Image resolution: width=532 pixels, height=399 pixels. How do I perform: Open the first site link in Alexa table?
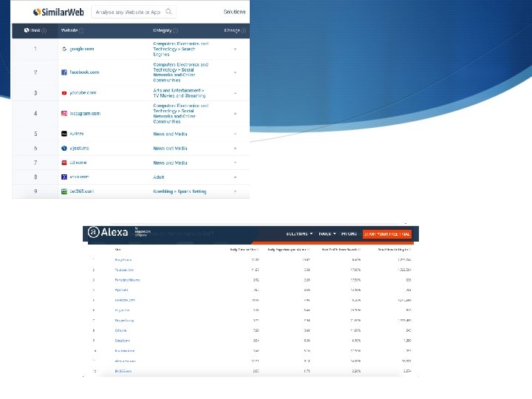(123, 260)
